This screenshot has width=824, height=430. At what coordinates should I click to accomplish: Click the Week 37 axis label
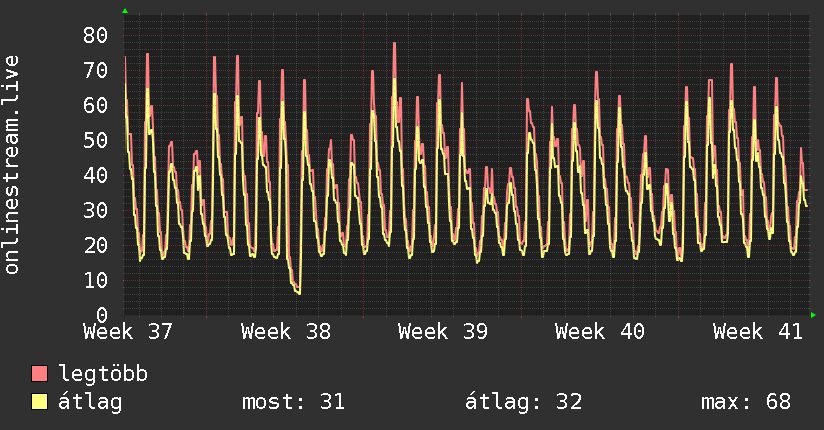coord(128,332)
